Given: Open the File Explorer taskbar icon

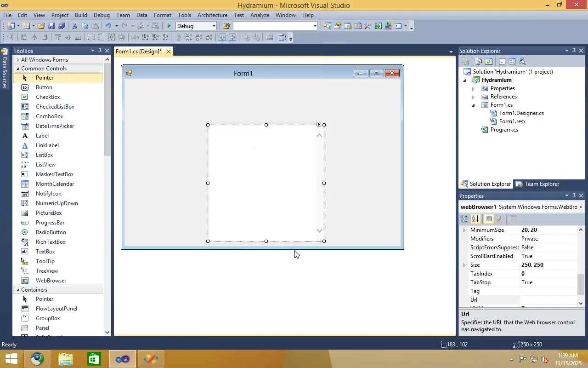Looking at the screenshot, I should tap(65, 359).
